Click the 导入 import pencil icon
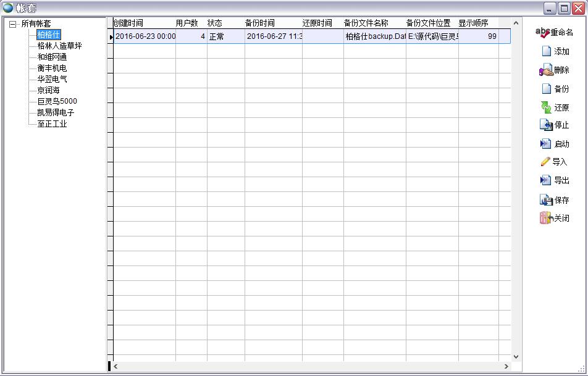This screenshot has width=588, height=376. 545,162
